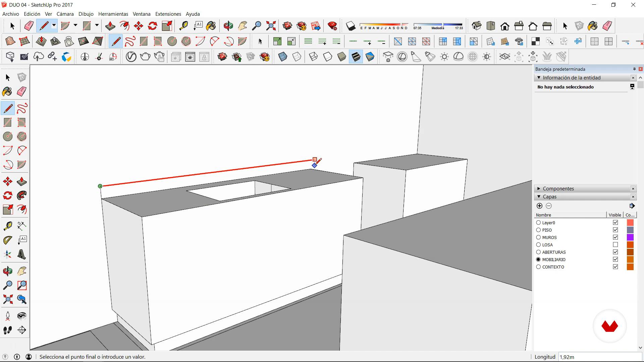
Task: Select the Move tool in left toolbar
Action: click(x=7, y=182)
